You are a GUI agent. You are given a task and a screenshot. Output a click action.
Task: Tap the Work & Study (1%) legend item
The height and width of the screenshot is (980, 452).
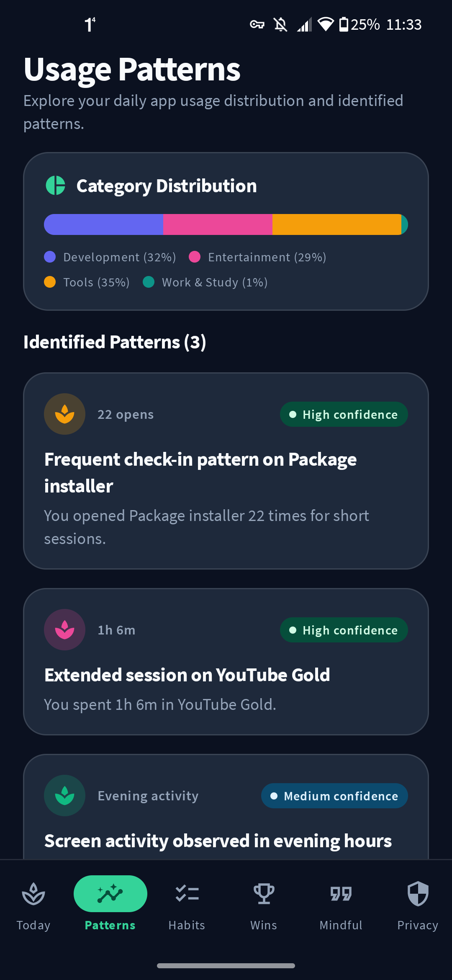205,282
